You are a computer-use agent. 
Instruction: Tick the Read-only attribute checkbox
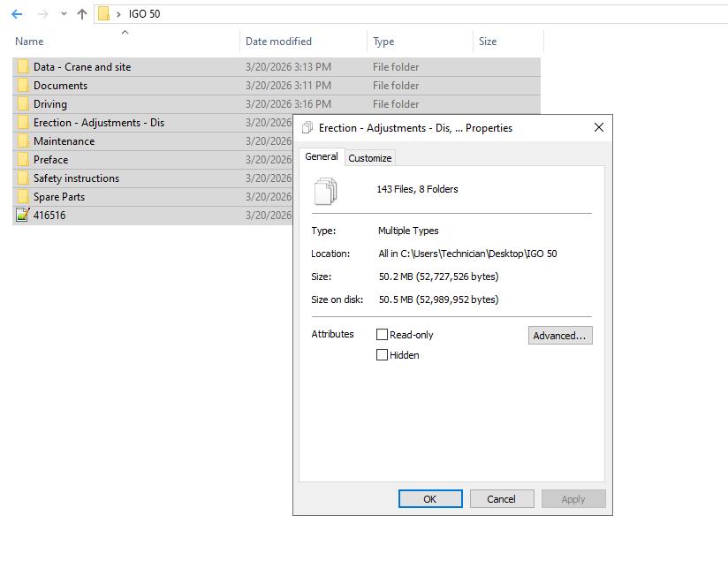point(382,334)
